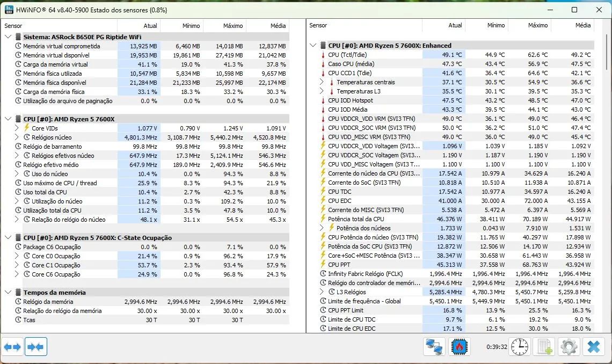Screen dimensions: 612x364
Task: Expand the Temperaturas centrais row
Action: [322, 82]
